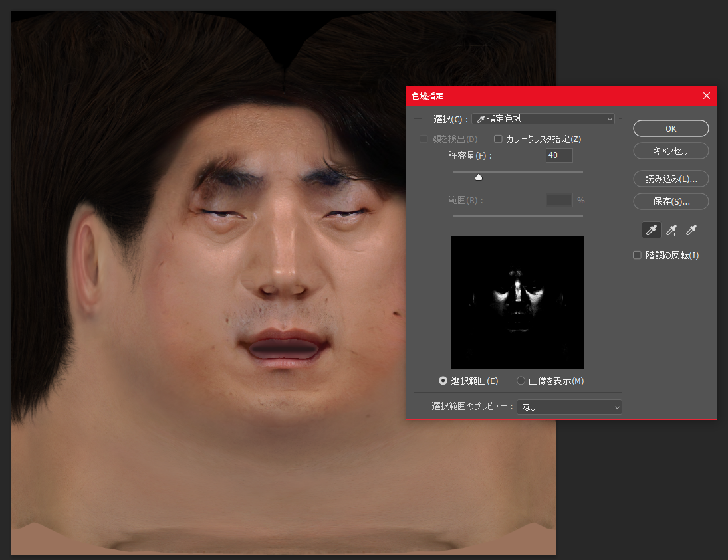
Task: Select the standard eyedropper sampling tool
Action: pyautogui.click(x=651, y=230)
